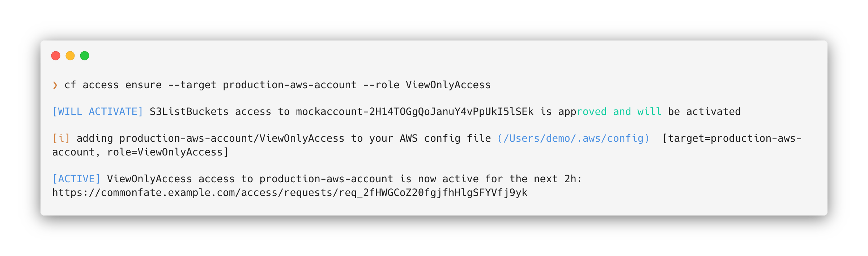The height and width of the screenshot is (256, 868).
Task: Click the red close window dot
Action: (x=56, y=56)
